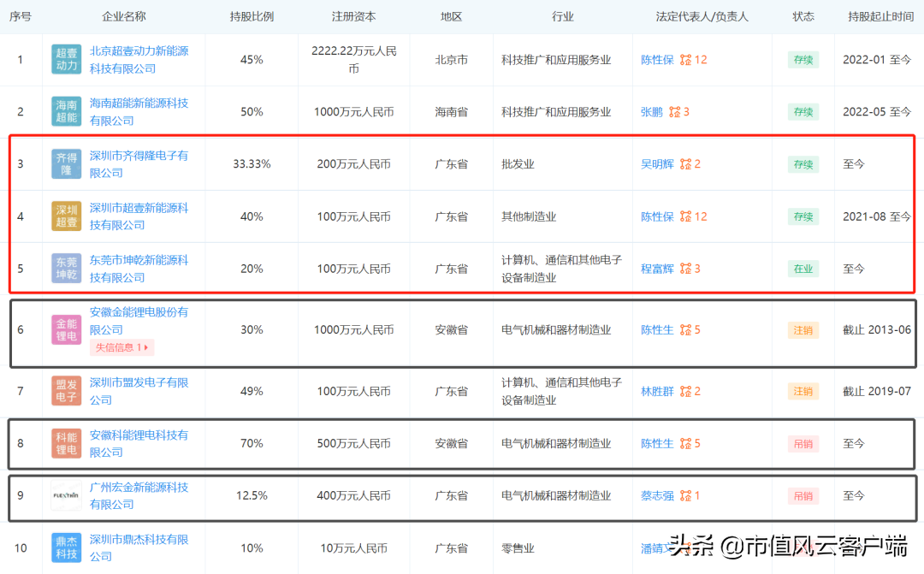This screenshot has height=574, width=924.
Task: Click the 存续 status badge for 海南超能
Action: [803, 112]
